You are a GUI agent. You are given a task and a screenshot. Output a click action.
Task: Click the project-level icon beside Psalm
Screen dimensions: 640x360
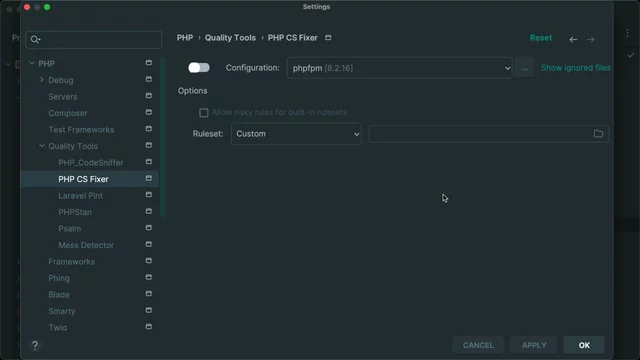[149, 227]
